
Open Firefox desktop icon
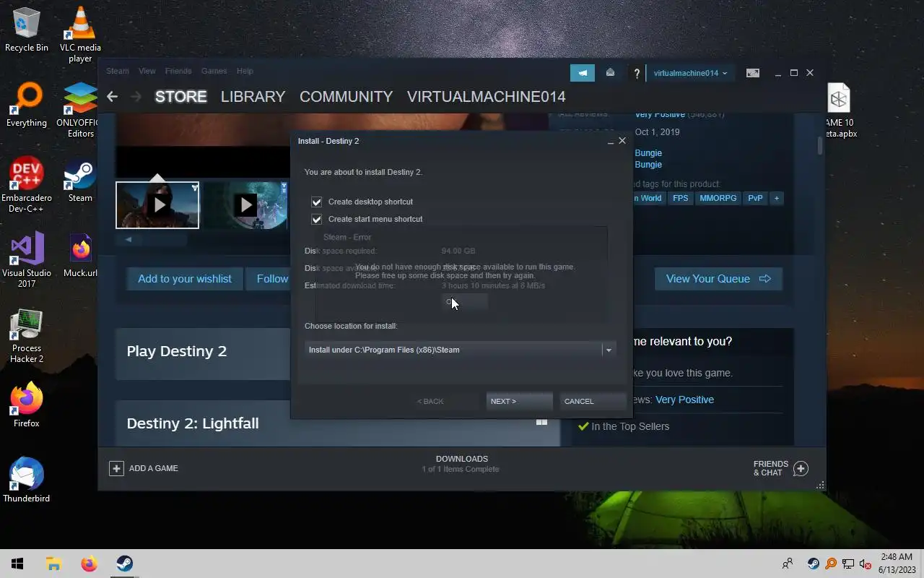click(27, 405)
